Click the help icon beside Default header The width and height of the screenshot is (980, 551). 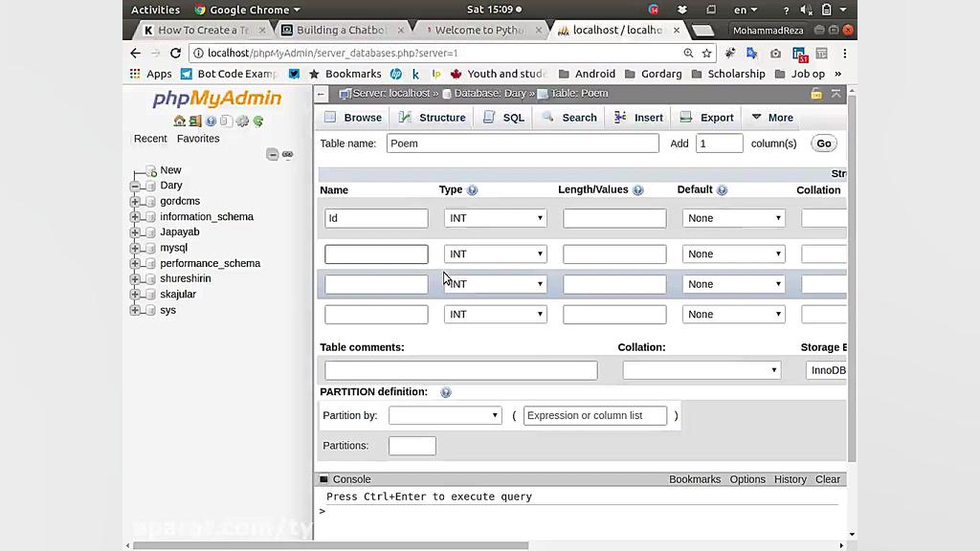pyautogui.click(x=722, y=190)
